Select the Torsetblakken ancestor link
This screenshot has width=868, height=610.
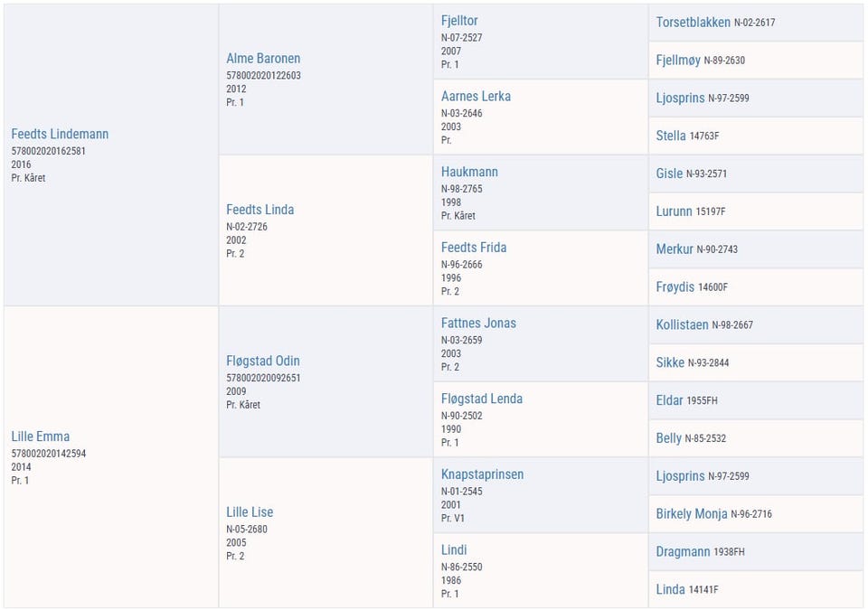pos(693,23)
